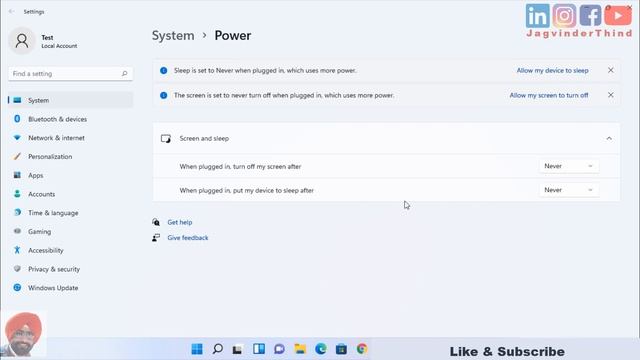This screenshot has width=640, height=360.
Task: Go to Personalization settings
Action: (x=70, y=156)
